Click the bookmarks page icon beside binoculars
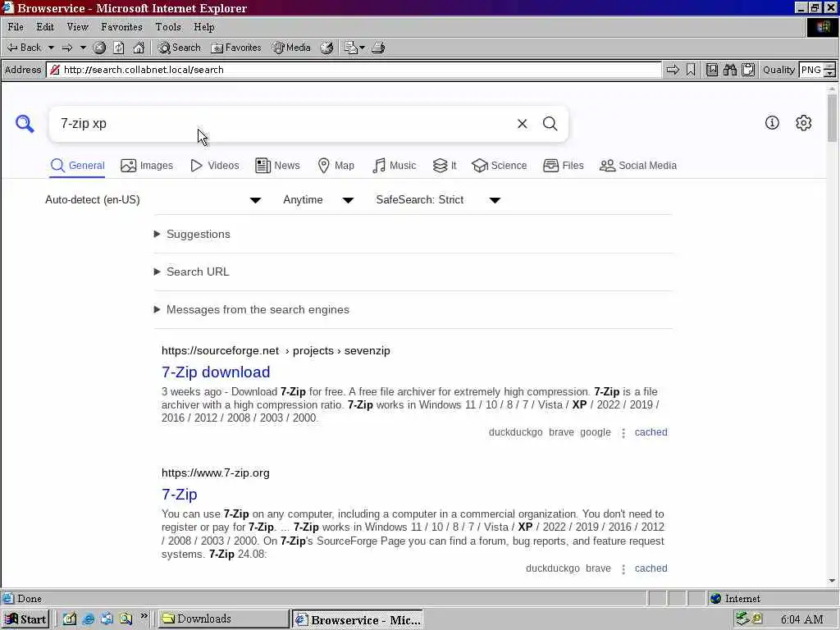The width and height of the screenshot is (840, 630). 711,70
